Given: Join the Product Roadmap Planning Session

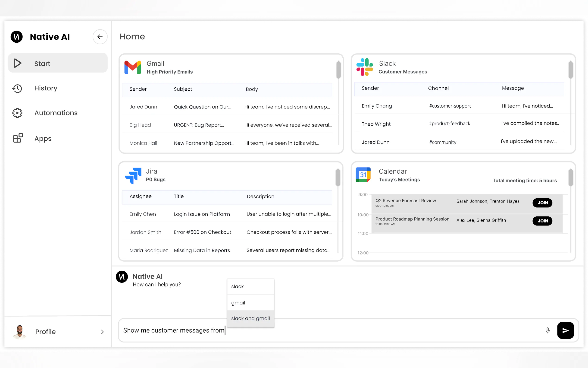Looking at the screenshot, I should tap(542, 221).
